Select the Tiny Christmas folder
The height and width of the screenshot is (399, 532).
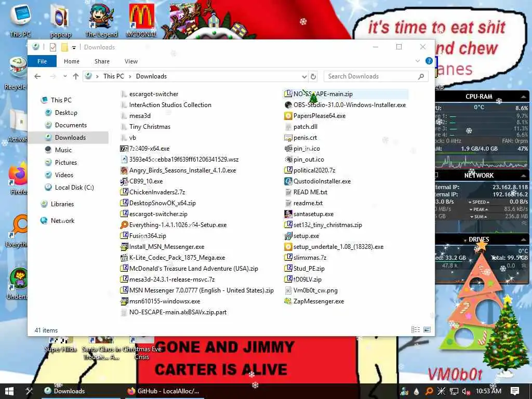point(145,127)
